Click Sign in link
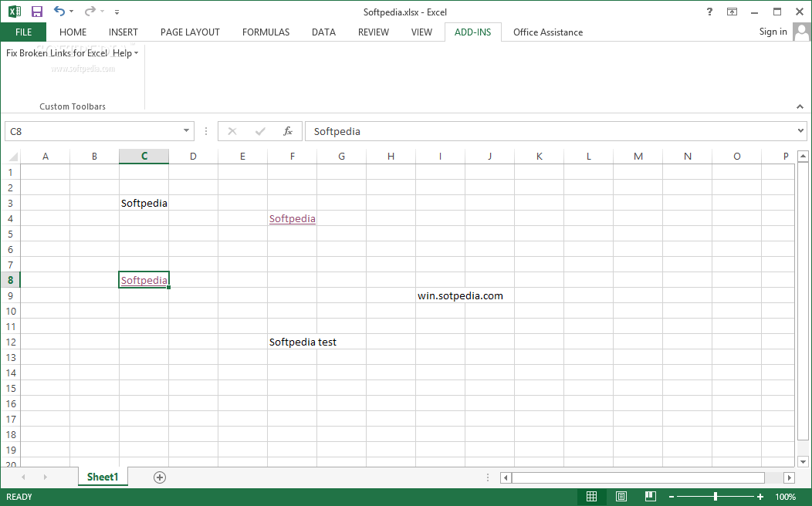 tap(773, 32)
